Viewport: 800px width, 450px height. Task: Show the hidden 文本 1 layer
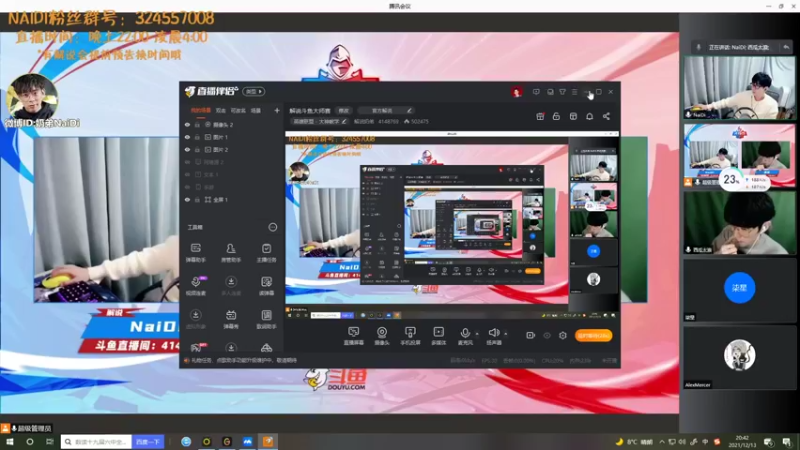tap(187, 174)
